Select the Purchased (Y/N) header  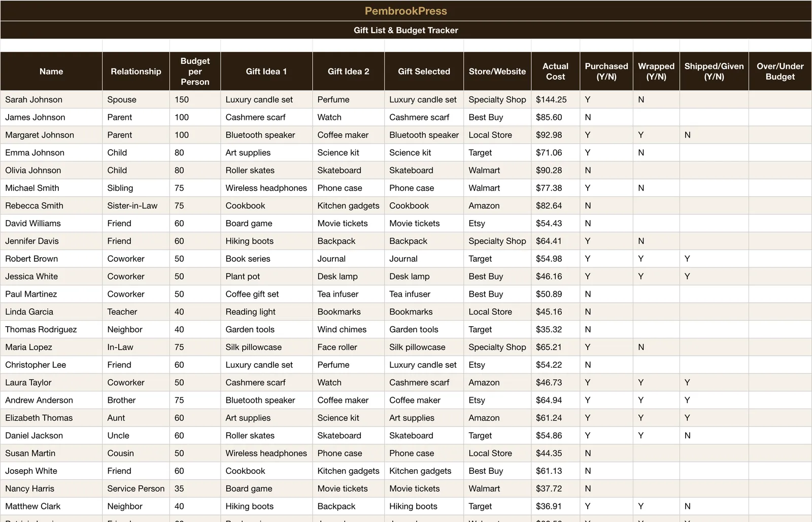click(x=606, y=72)
